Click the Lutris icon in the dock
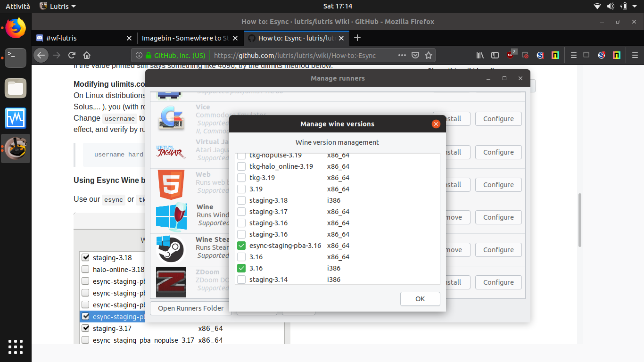This screenshot has height=362, width=644. pos(16,148)
